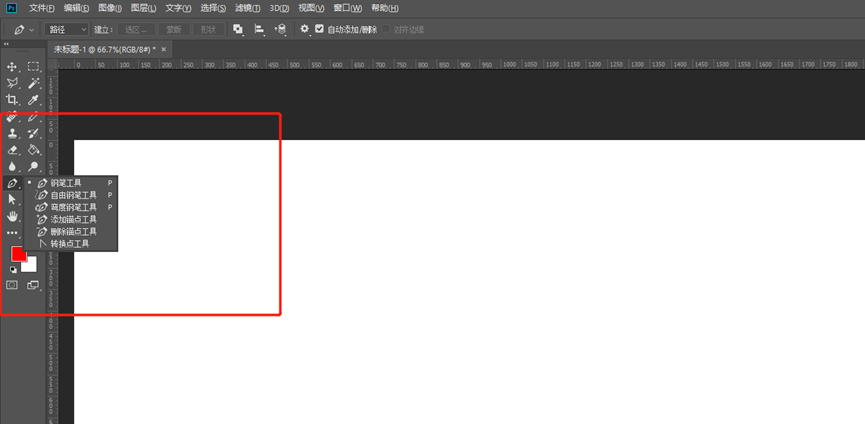Reset default foreground and background colors

pyautogui.click(x=13, y=270)
